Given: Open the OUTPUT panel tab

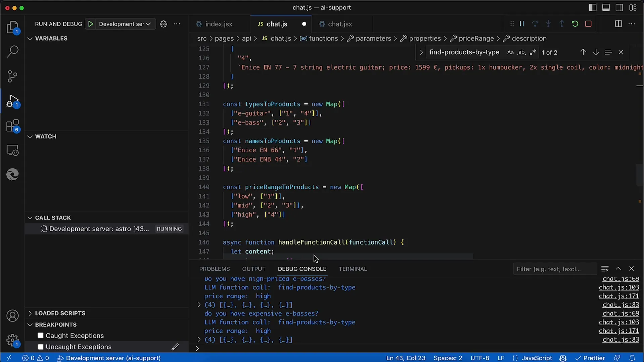Looking at the screenshot, I should pyautogui.click(x=254, y=269).
